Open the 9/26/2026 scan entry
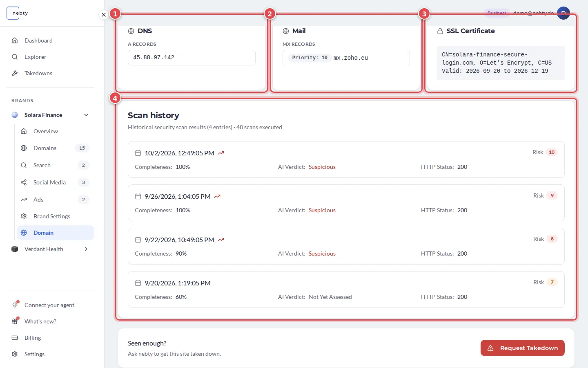 346,203
